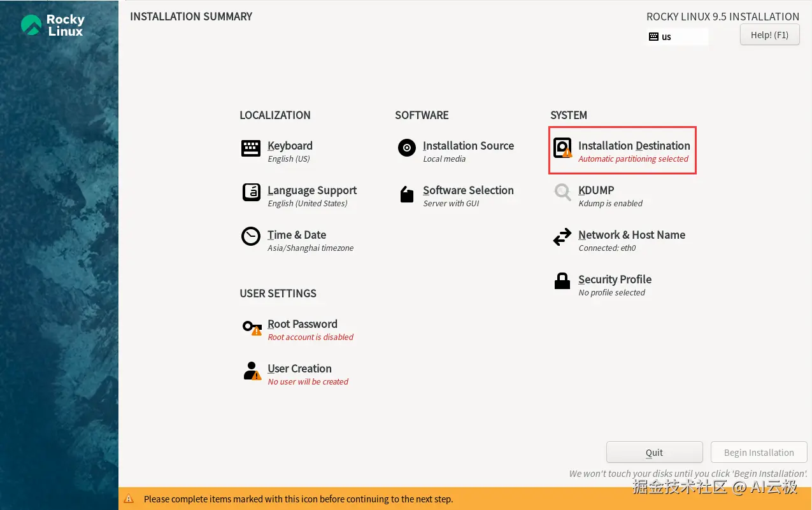The image size is (812, 510).
Task: Click the 'Please complete items marked' notice text
Action: coord(298,499)
